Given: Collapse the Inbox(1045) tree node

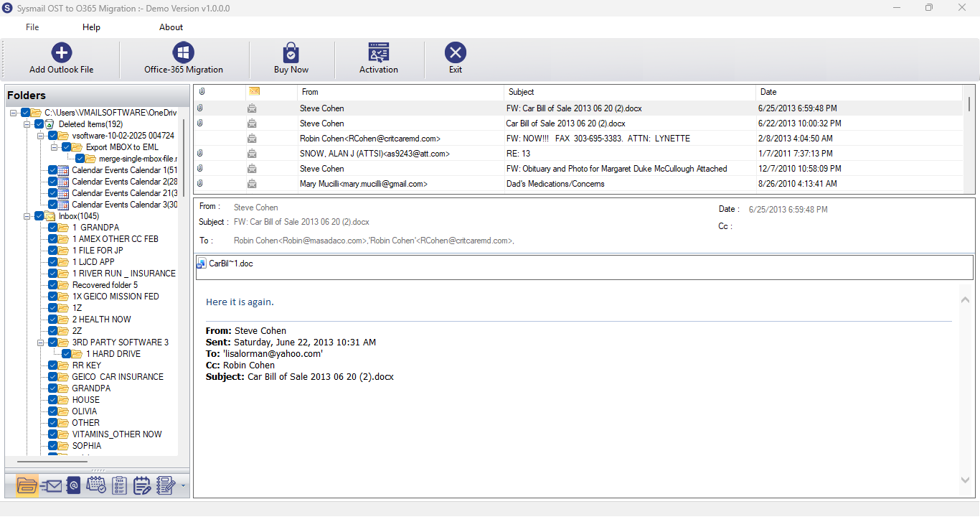Looking at the screenshot, I should click(27, 216).
